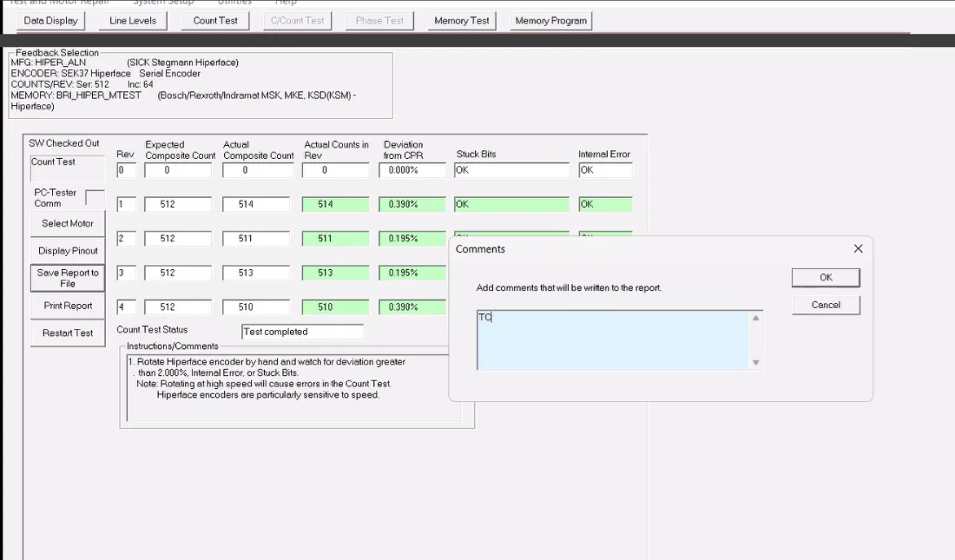Cancel the Comments dialog
Viewport: 955px width, 560px height.
[x=826, y=305]
